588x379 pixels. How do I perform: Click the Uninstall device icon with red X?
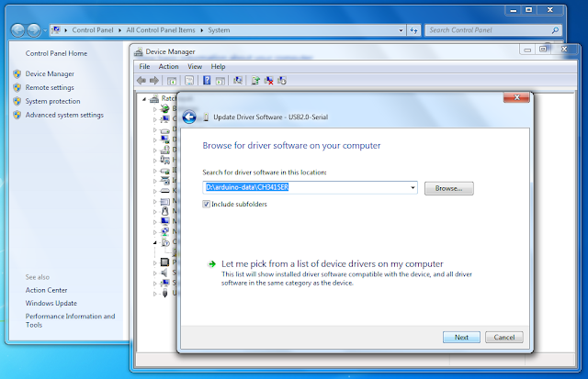269,80
